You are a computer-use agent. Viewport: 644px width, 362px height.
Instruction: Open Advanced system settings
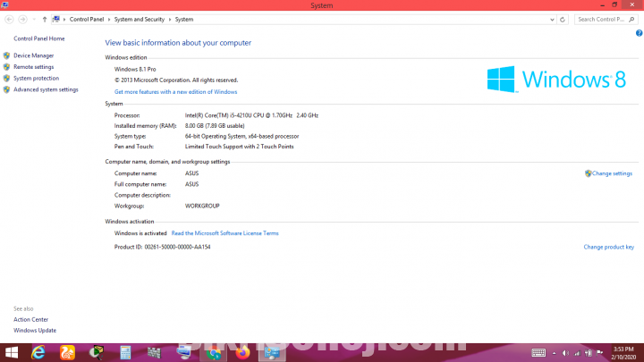pos(46,89)
